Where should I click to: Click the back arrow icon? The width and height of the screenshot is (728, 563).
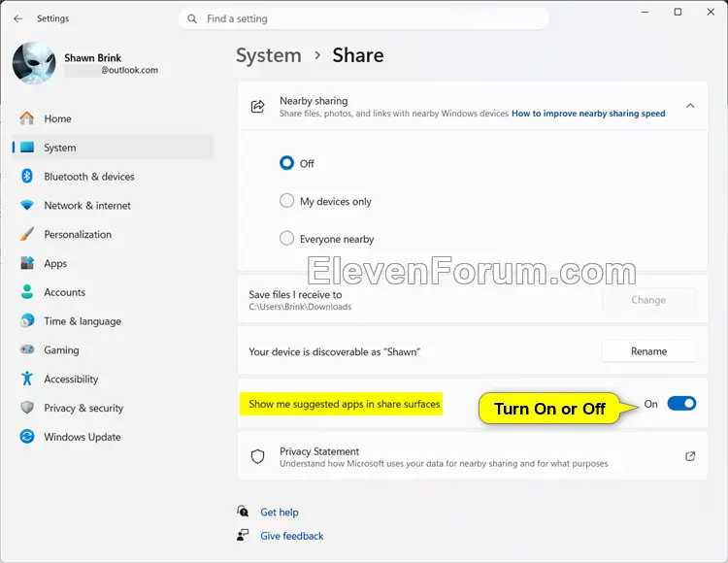pos(17,18)
